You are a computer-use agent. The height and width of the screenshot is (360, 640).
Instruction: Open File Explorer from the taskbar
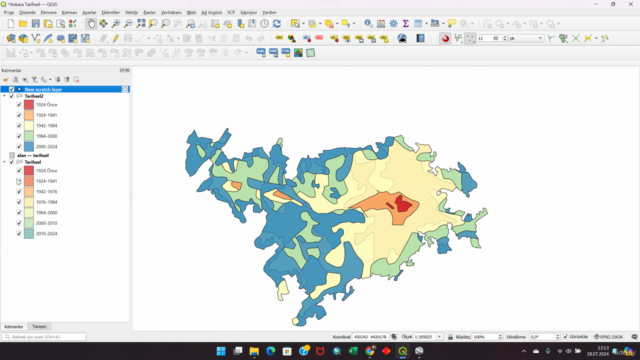(x=254, y=351)
